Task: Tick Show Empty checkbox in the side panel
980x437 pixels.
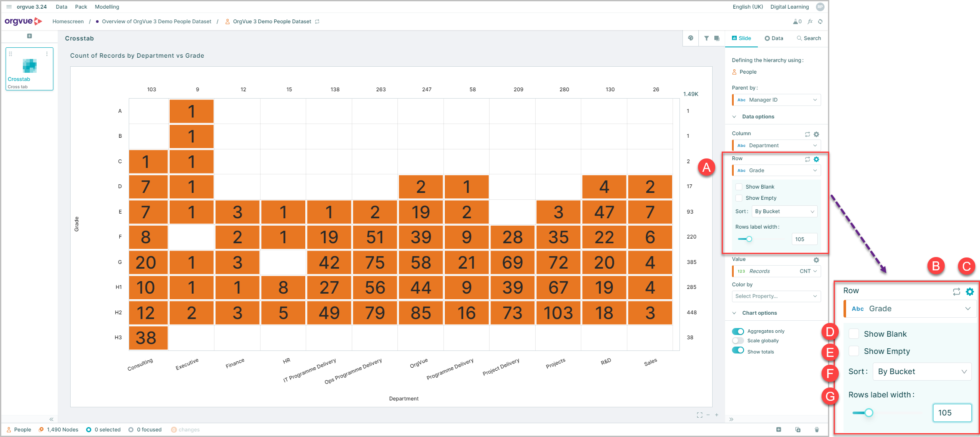Action: (739, 198)
